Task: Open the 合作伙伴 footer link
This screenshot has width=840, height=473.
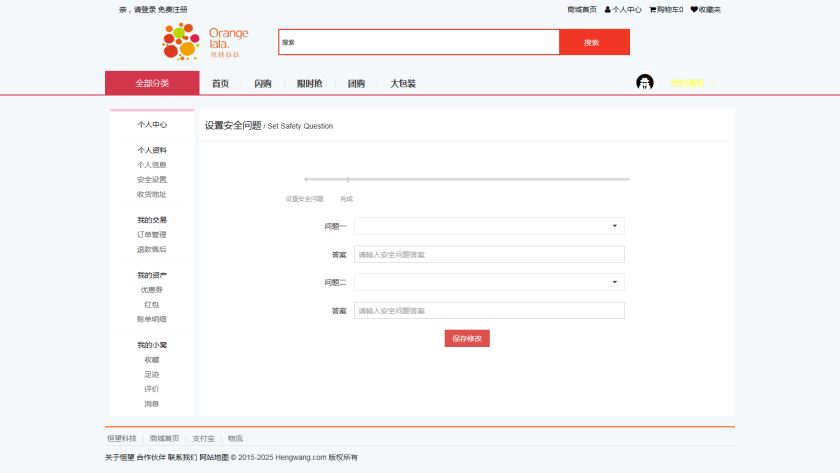Action: [x=151, y=457]
